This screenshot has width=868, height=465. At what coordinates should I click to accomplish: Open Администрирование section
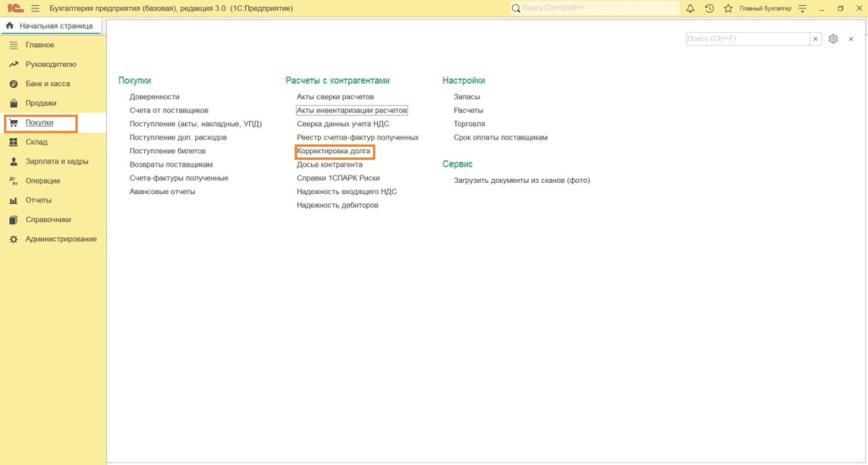pyautogui.click(x=61, y=239)
